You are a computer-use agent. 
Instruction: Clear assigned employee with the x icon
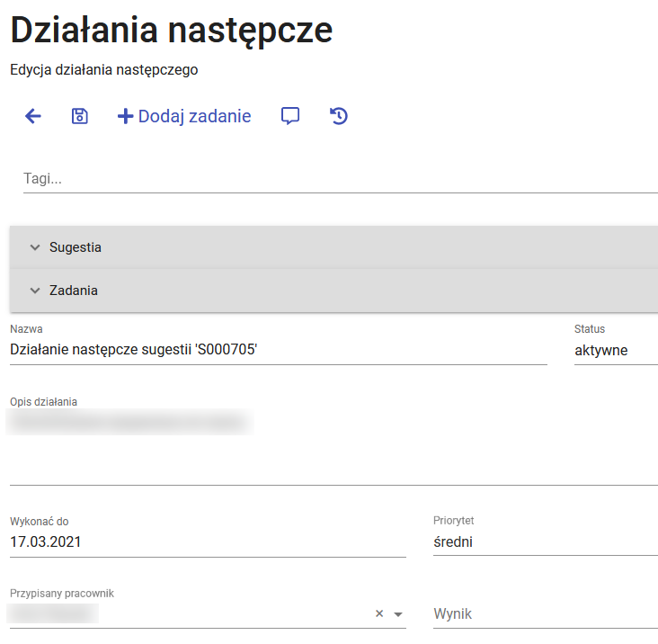pos(379,613)
